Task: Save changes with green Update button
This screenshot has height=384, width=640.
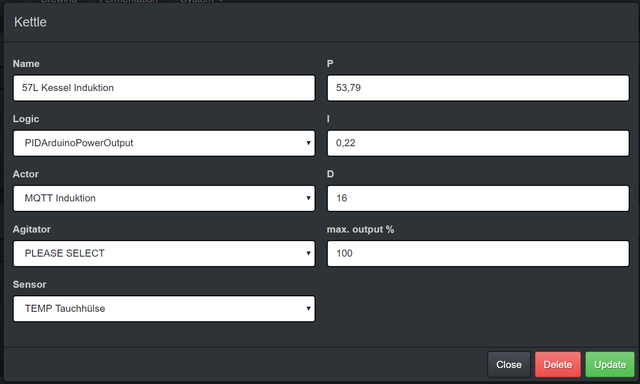Action: (x=610, y=364)
